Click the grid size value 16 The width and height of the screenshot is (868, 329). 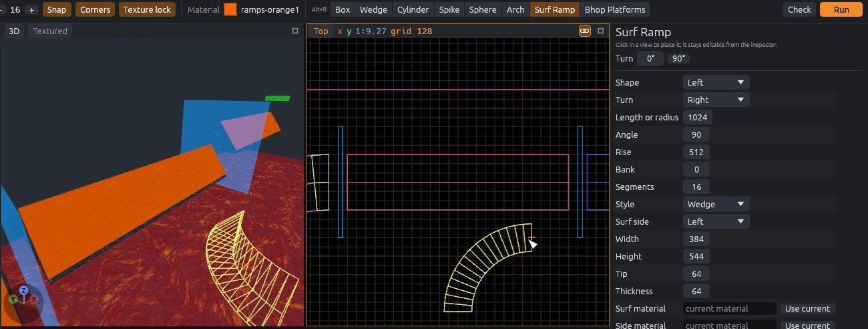[x=15, y=10]
